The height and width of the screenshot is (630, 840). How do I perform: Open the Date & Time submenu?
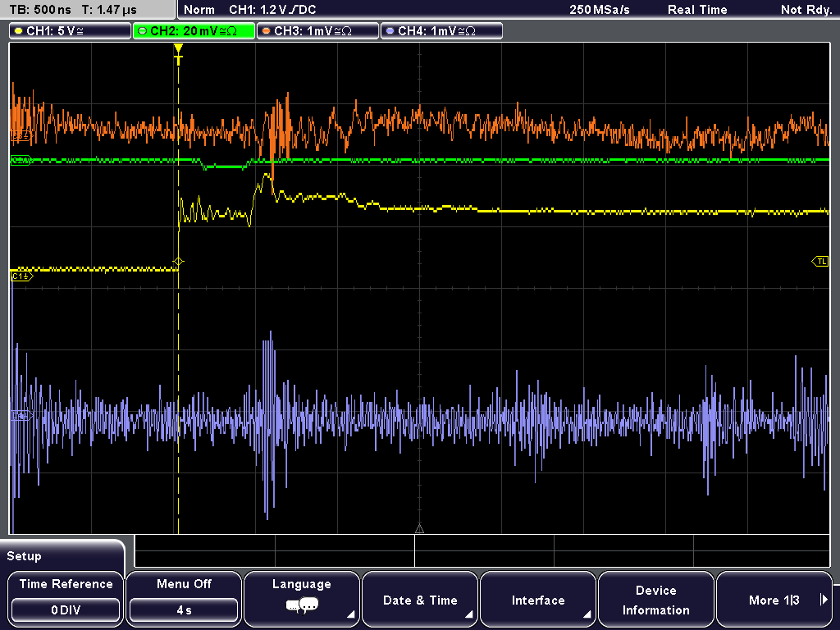pos(420,599)
